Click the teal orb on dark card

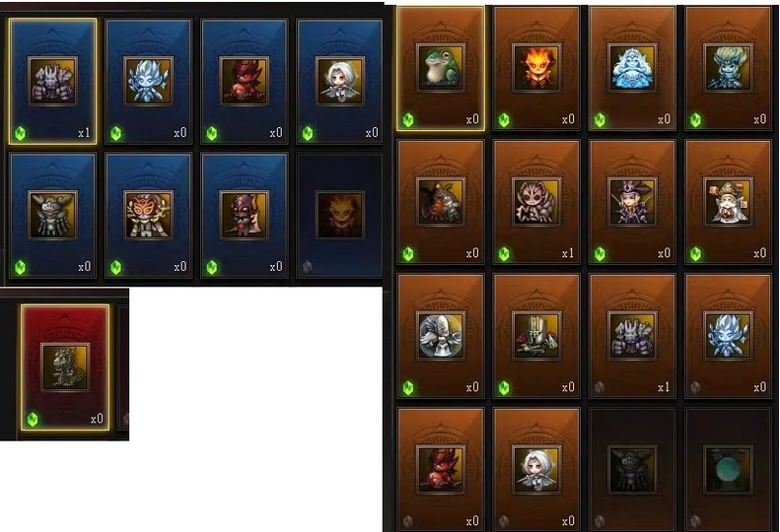(729, 470)
